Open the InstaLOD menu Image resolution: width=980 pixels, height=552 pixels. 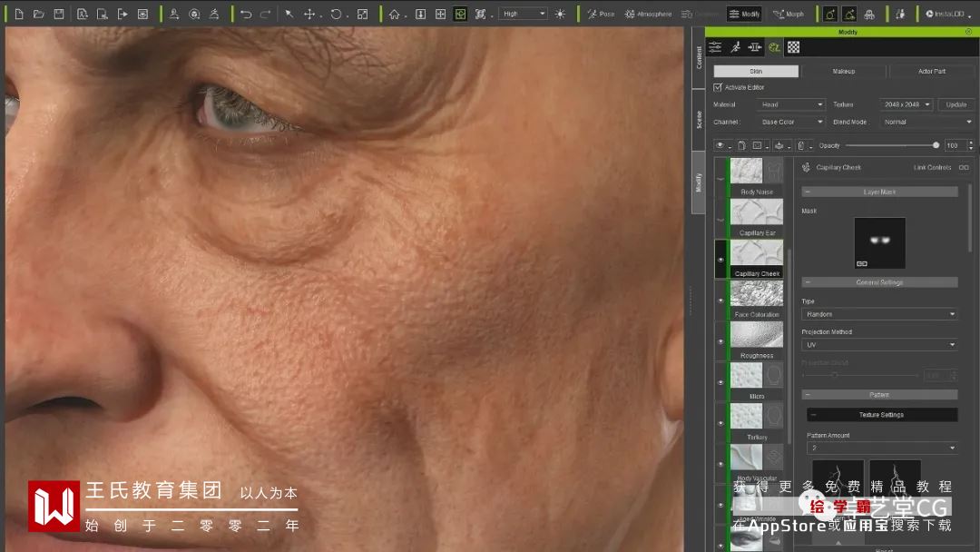[x=948, y=14]
